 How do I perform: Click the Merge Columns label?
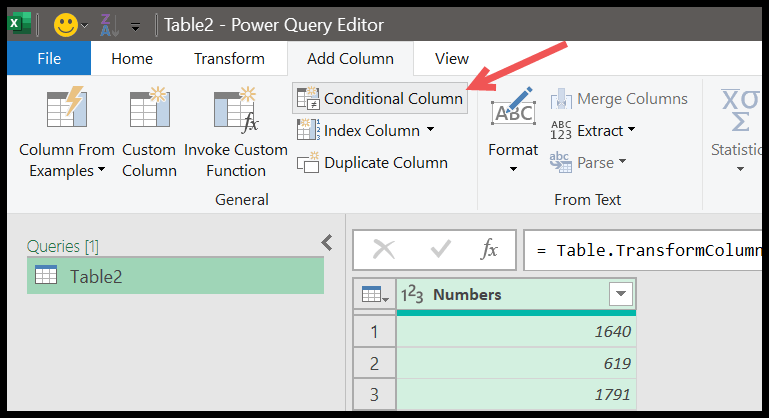coord(632,99)
